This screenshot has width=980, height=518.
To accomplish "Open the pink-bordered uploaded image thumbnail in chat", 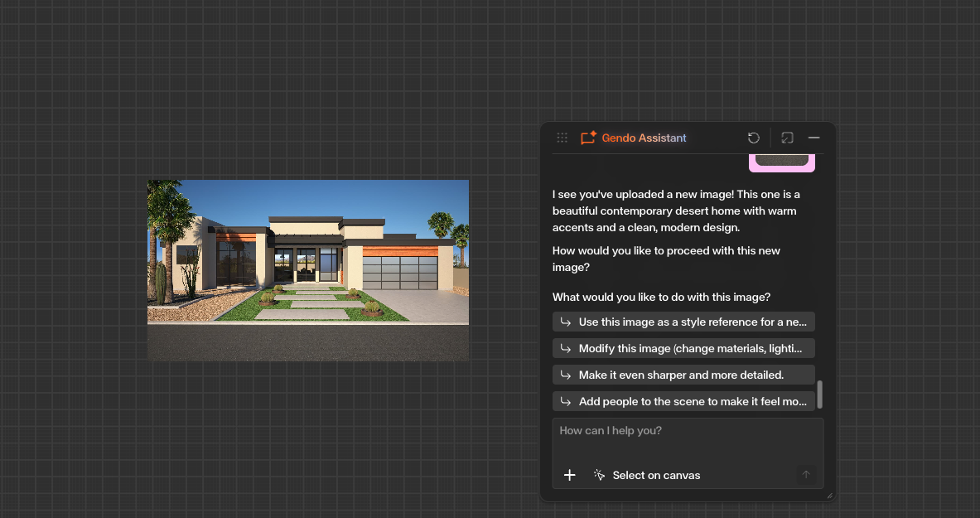I will point(781,161).
